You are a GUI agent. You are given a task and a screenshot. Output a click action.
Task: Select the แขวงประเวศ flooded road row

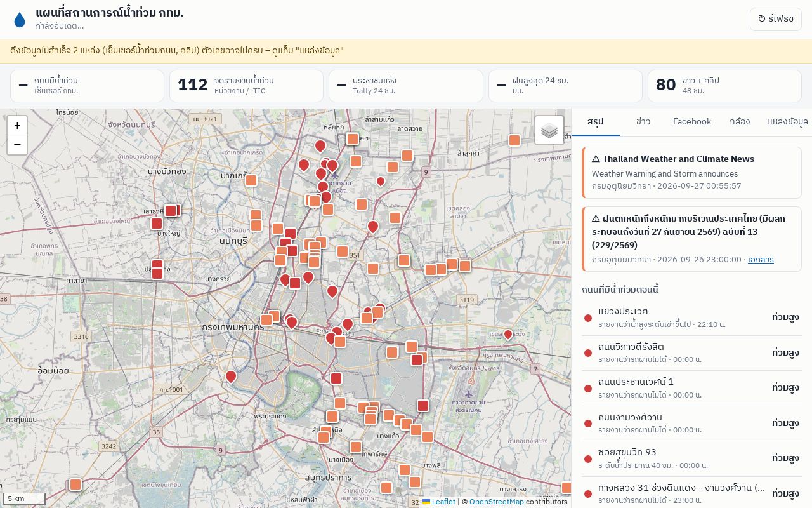691,318
